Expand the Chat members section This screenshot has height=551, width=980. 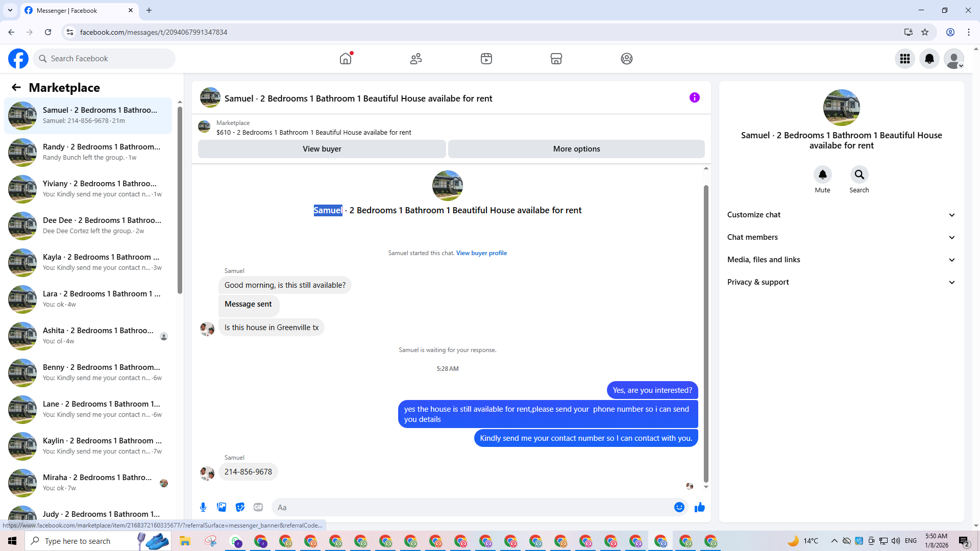point(841,237)
